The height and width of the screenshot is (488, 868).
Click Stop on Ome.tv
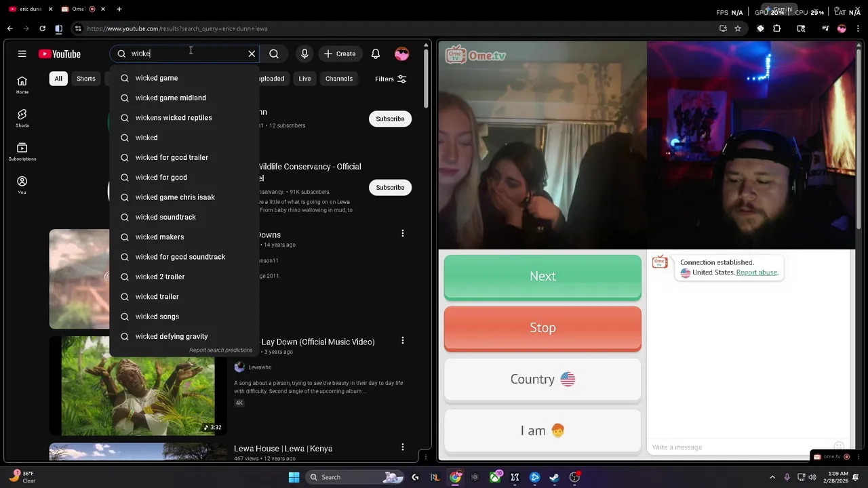[x=542, y=328]
